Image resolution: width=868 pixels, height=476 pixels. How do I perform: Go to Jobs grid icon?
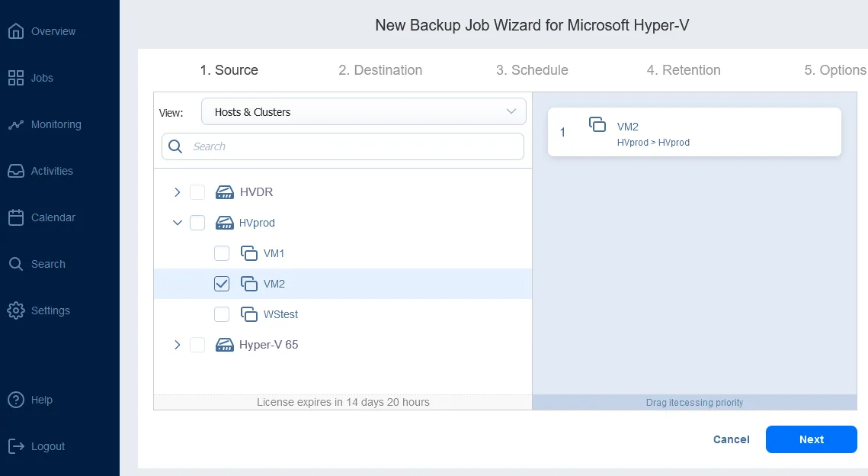tap(16, 78)
